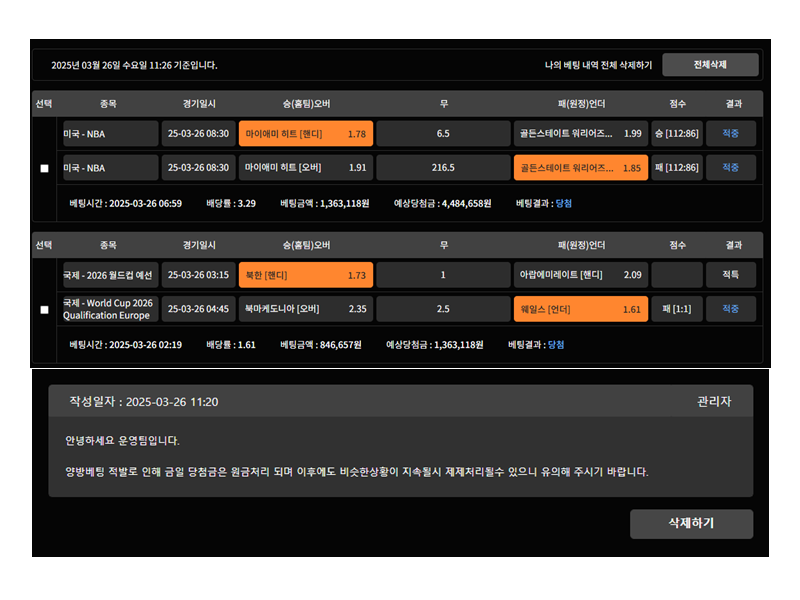Click the 나의 베팅 내역 전체 삭제하기 text
Screen dimensions: 800x600
click(598, 65)
